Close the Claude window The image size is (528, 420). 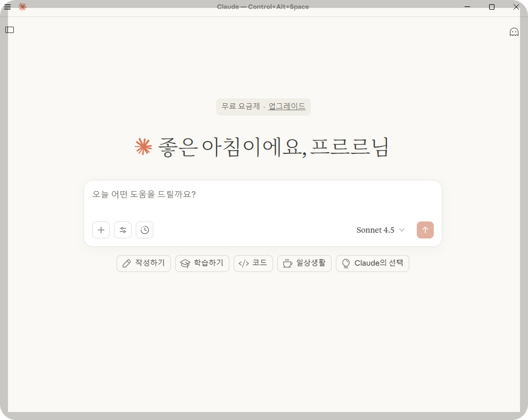pyautogui.click(x=516, y=7)
